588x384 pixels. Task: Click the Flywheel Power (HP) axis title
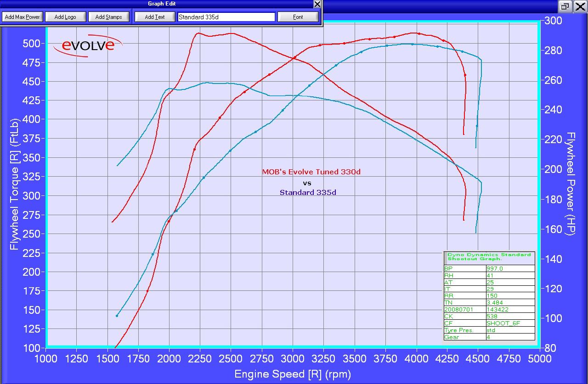click(571, 184)
